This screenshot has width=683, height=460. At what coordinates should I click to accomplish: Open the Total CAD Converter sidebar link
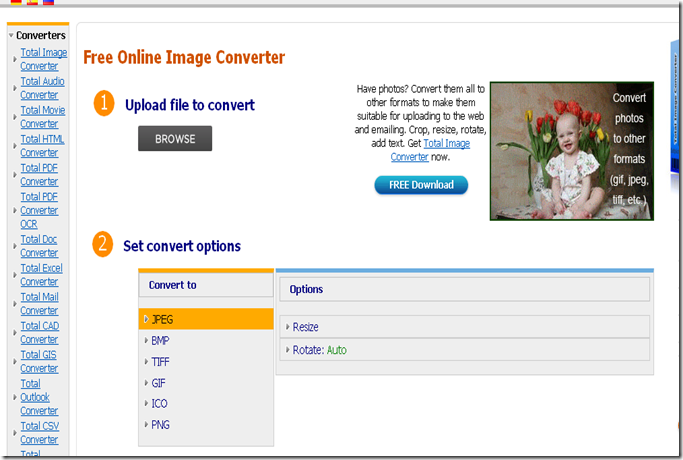pyautogui.click(x=40, y=332)
